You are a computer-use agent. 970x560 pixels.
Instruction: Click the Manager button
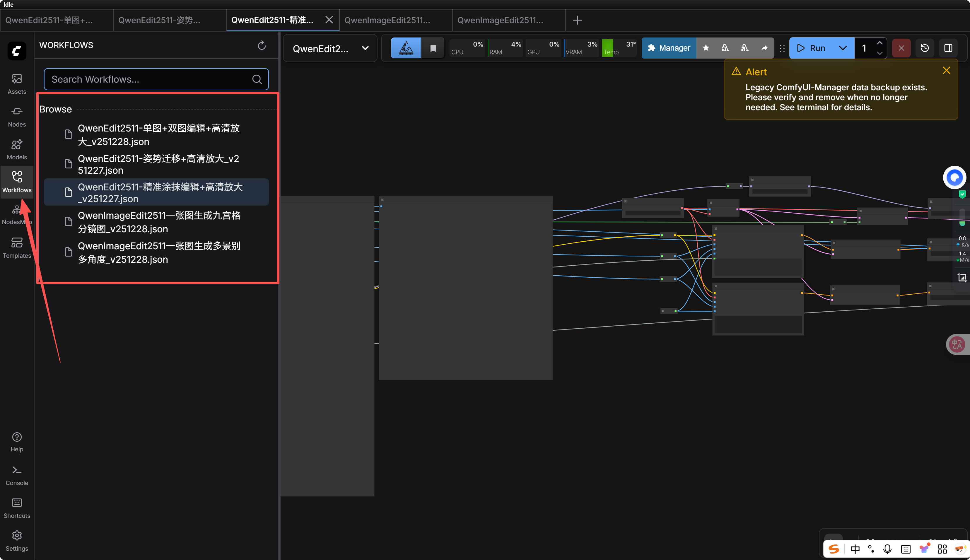[x=668, y=48]
